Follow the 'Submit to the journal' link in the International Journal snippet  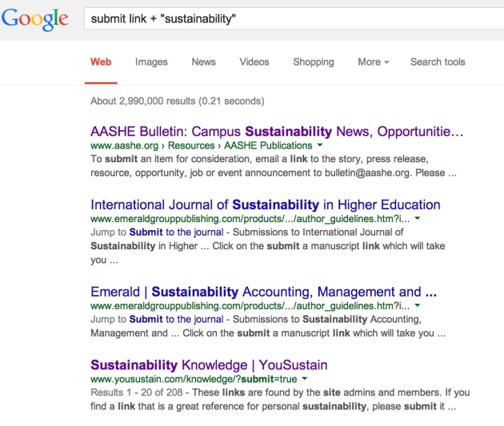[176, 232]
